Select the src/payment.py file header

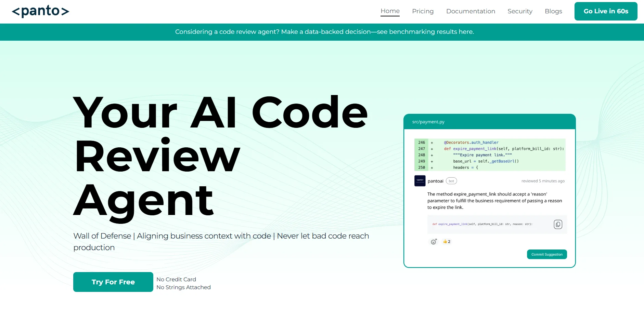[428, 122]
